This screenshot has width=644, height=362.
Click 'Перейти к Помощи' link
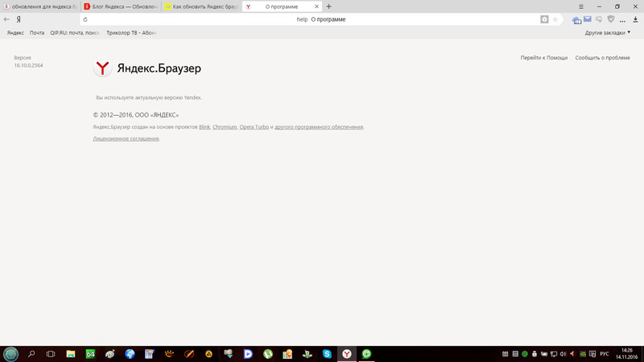[544, 58]
